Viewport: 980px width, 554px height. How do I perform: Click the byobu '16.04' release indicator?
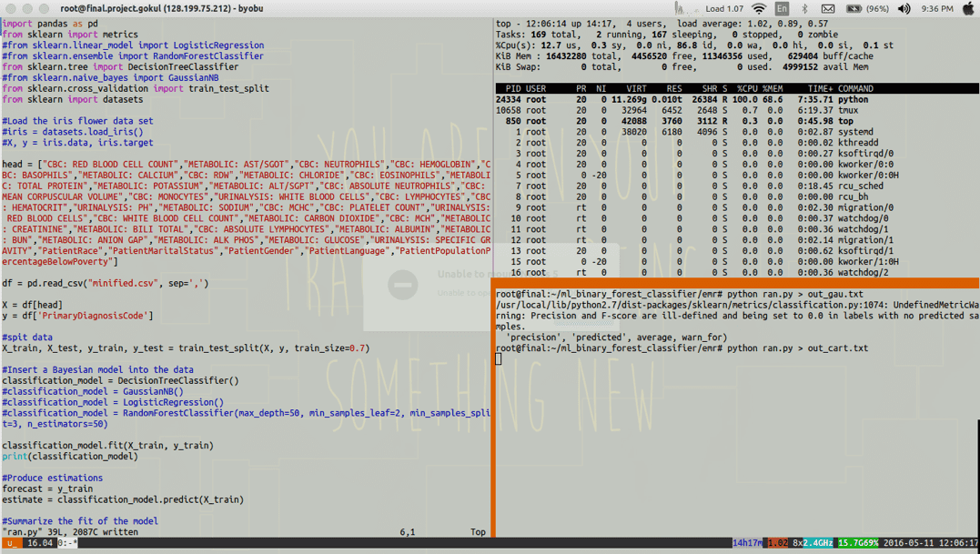click(x=39, y=543)
